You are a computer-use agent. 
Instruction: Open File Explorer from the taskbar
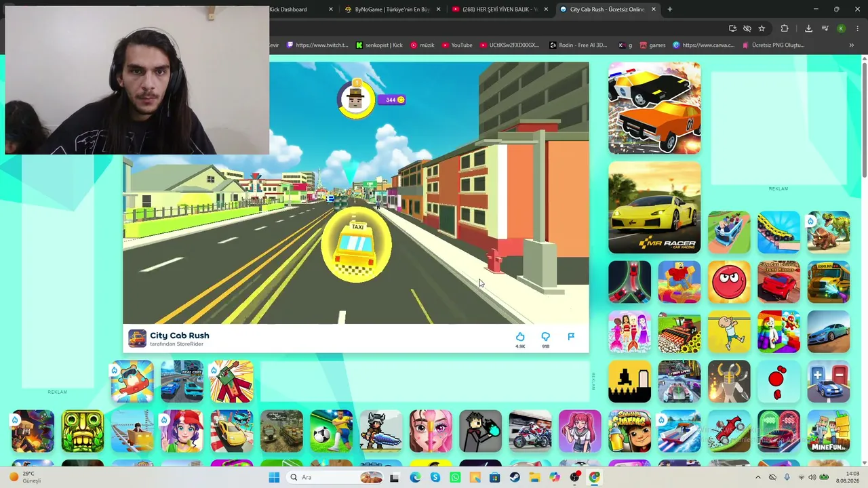pos(535,477)
